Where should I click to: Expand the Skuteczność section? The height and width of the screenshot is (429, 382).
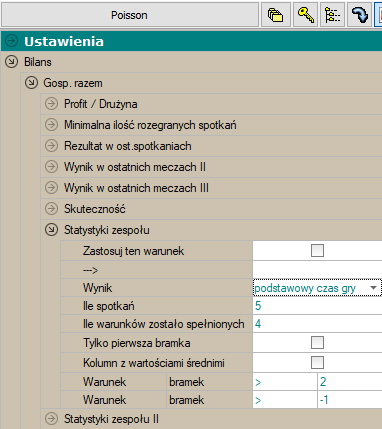[51, 209]
